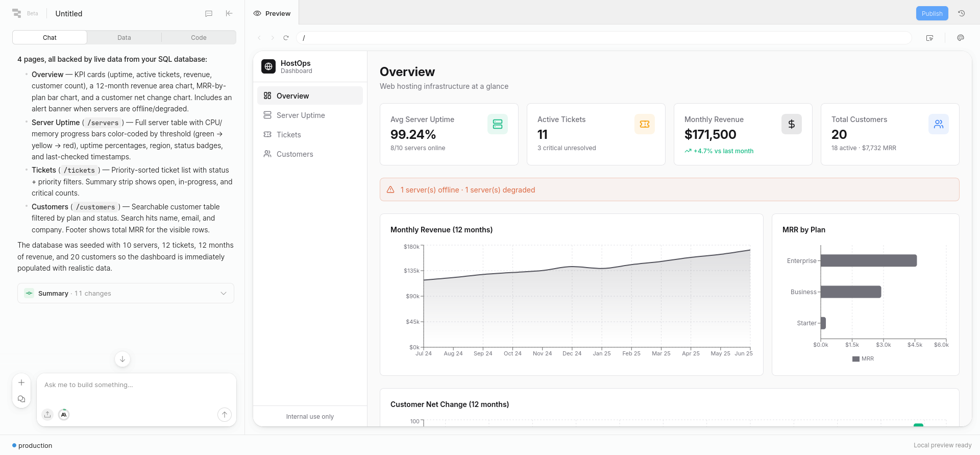This screenshot has height=455, width=980.
Task: Click the $171,500 revenue value
Action: [710, 134]
